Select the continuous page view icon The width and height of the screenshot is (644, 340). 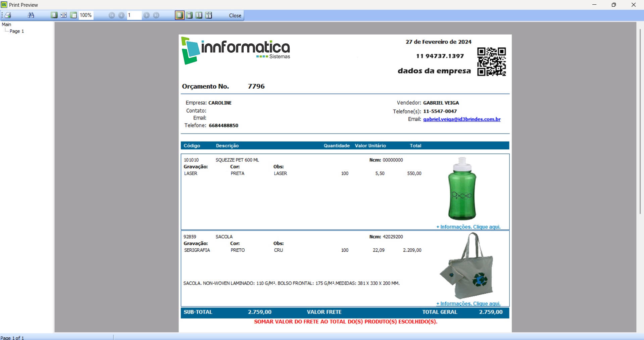(x=189, y=15)
